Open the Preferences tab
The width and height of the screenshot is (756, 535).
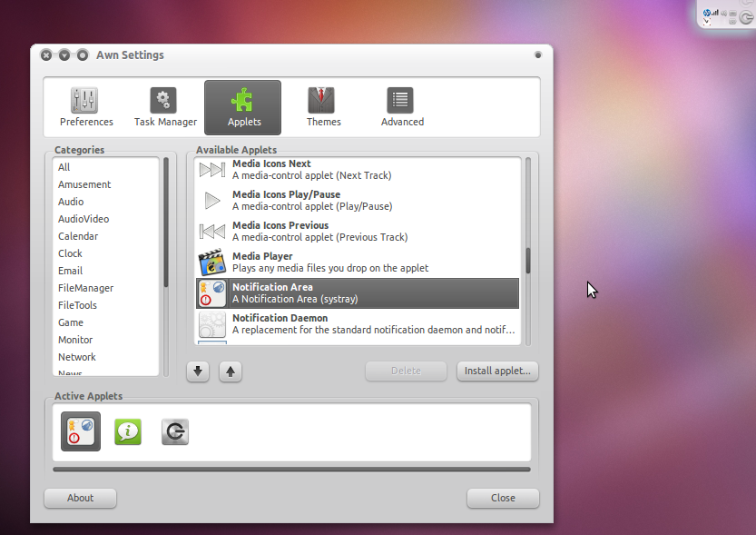tap(86, 107)
